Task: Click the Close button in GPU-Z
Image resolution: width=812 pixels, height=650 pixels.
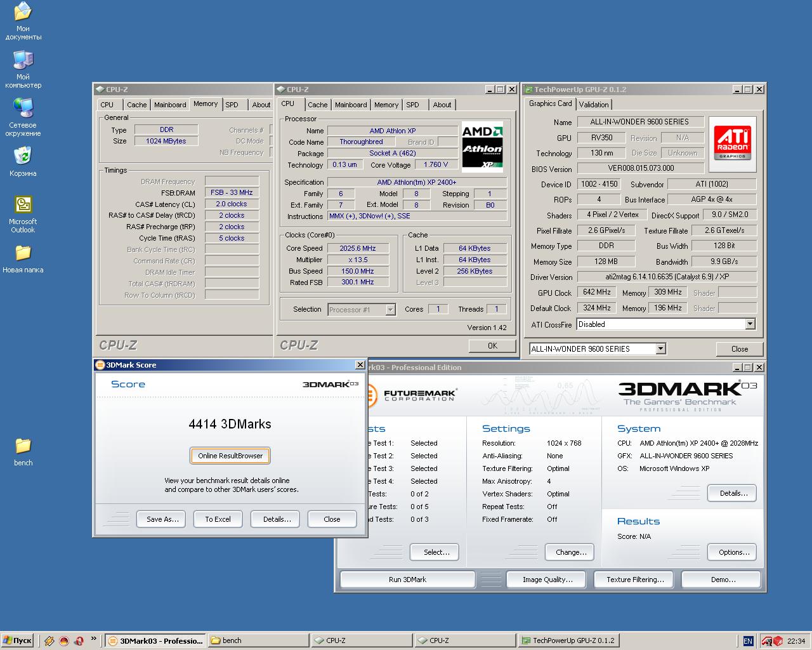Action: click(x=739, y=349)
